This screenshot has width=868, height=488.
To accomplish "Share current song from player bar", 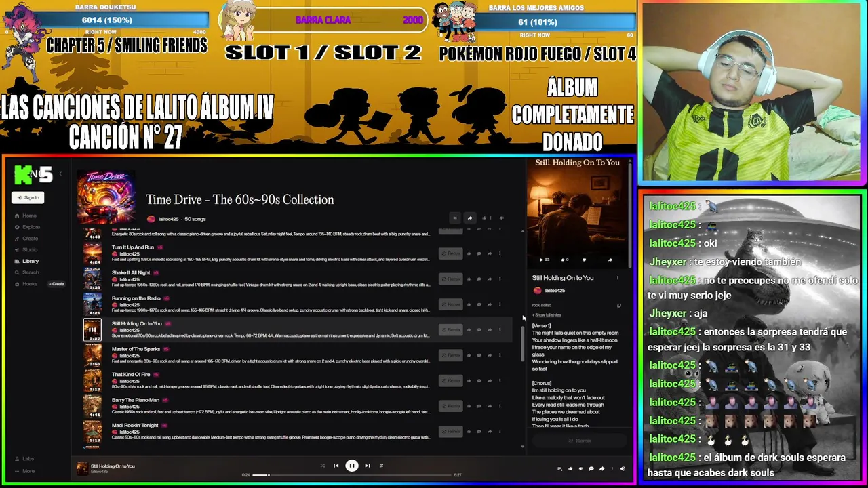I will pos(601,468).
